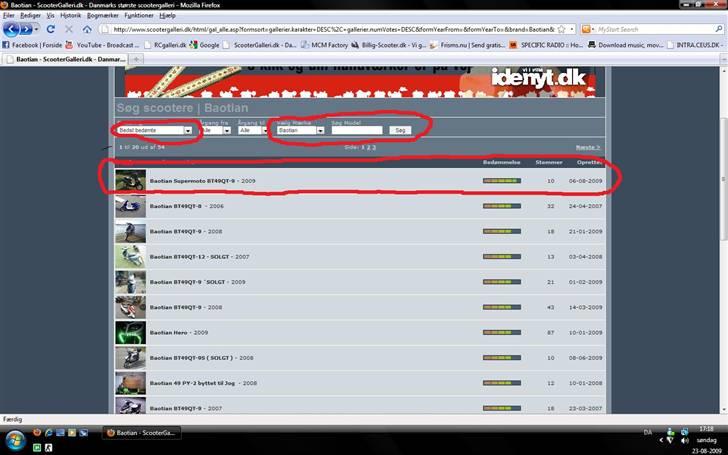Open the Rediger menu

(x=30, y=15)
